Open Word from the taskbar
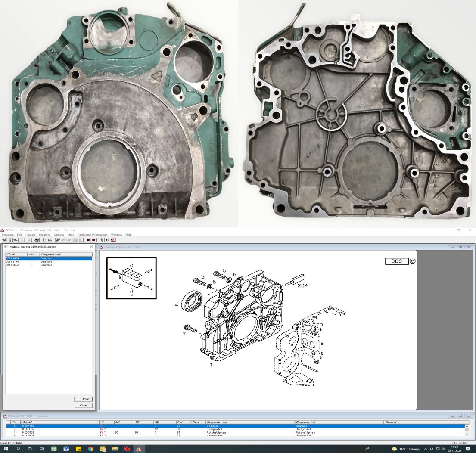Viewport: 476px width, 453px height. [x=66, y=449]
